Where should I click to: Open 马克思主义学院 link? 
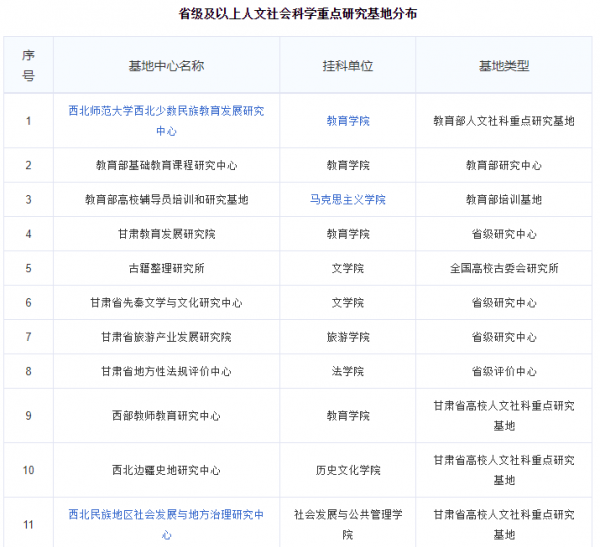pyautogui.click(x=348, y=199)
